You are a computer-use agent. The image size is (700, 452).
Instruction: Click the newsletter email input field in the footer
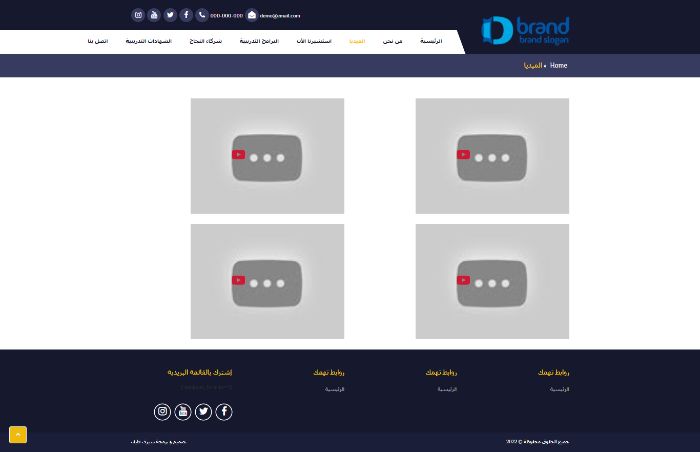[200, 387]
